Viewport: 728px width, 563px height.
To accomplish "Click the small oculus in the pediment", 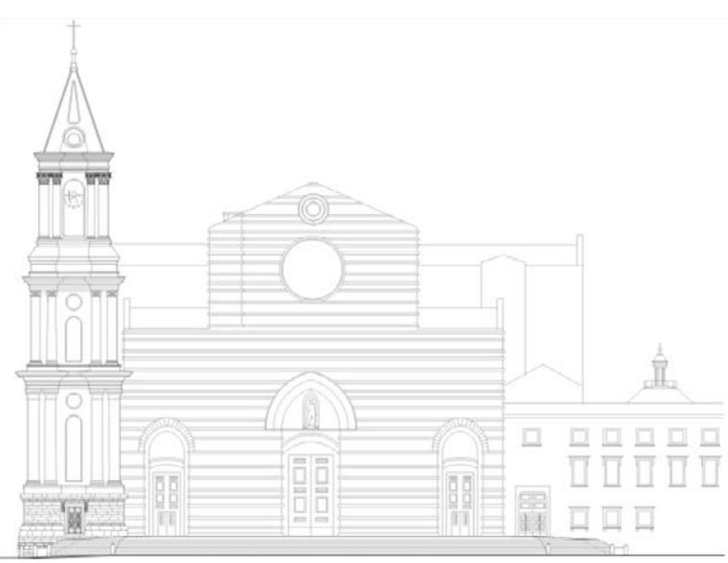I will (313, 209).
